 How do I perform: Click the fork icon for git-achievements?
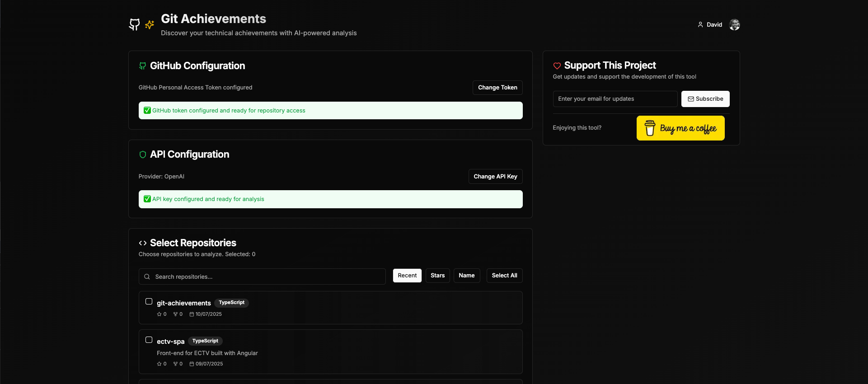tap(175, 314)
